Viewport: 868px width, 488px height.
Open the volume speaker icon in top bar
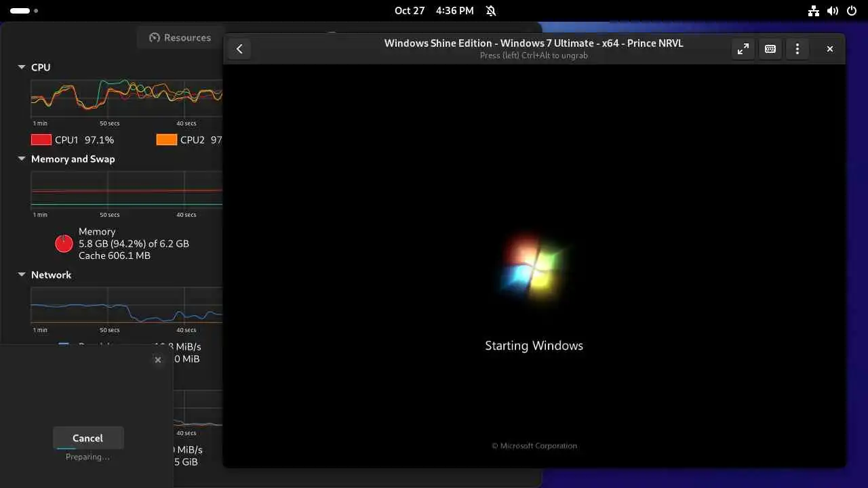[x=833, y=11]
